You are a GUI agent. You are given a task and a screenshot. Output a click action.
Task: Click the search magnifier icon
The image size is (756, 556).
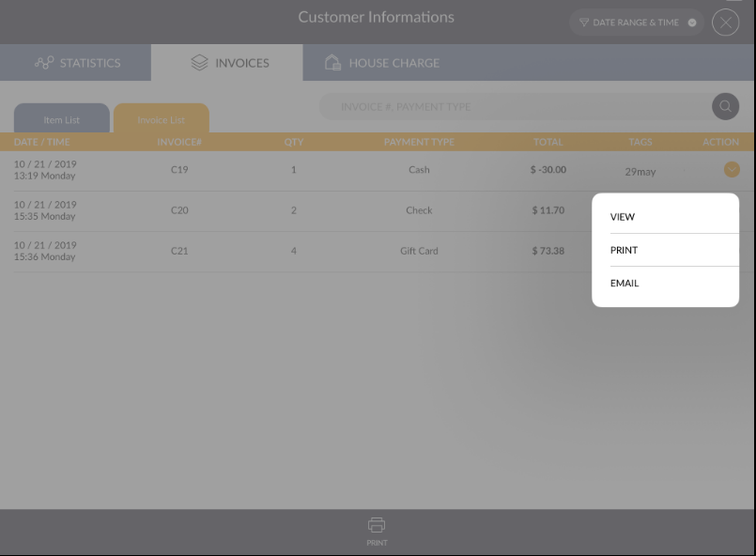725,106
